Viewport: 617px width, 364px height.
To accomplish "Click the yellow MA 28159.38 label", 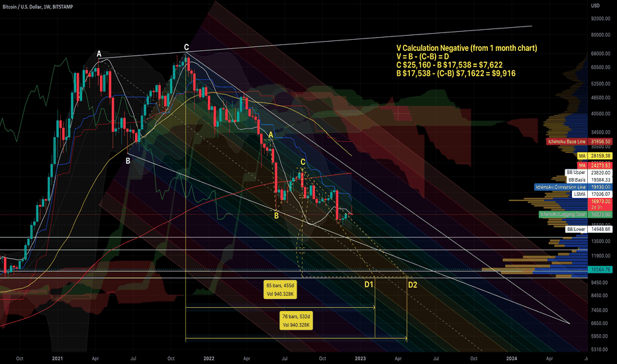I will 594,156.
